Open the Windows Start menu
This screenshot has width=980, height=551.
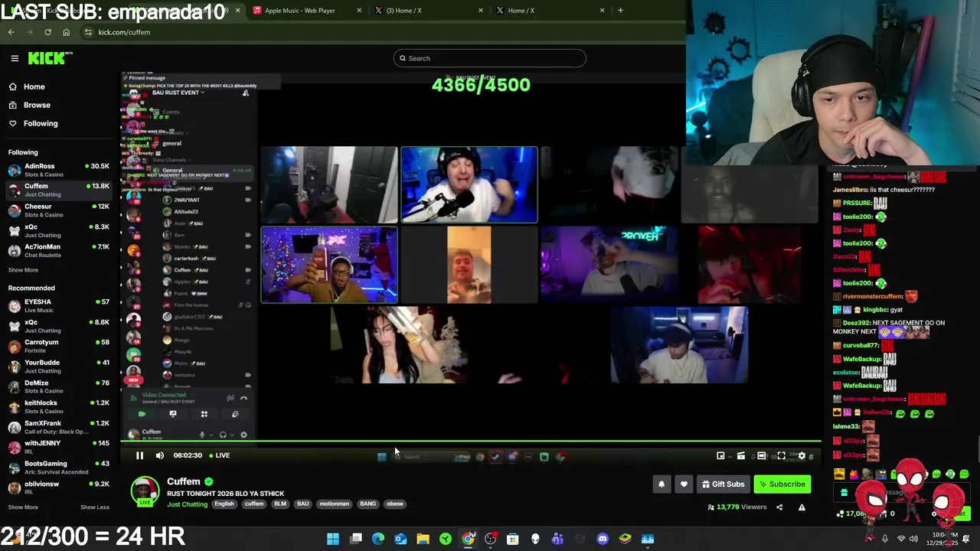point(333,539)
